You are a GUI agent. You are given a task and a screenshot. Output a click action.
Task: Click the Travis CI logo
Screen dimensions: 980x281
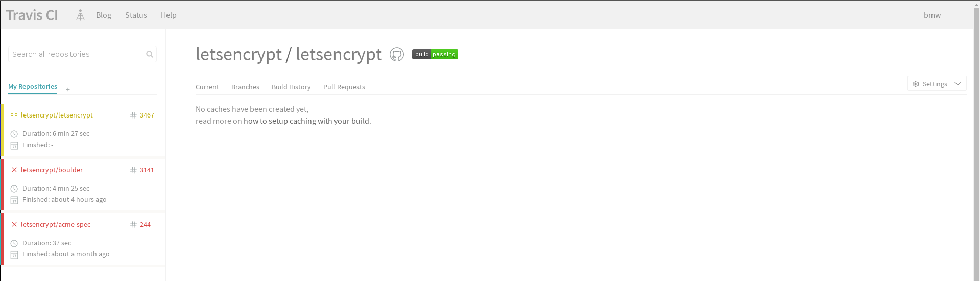click(32, 15)
